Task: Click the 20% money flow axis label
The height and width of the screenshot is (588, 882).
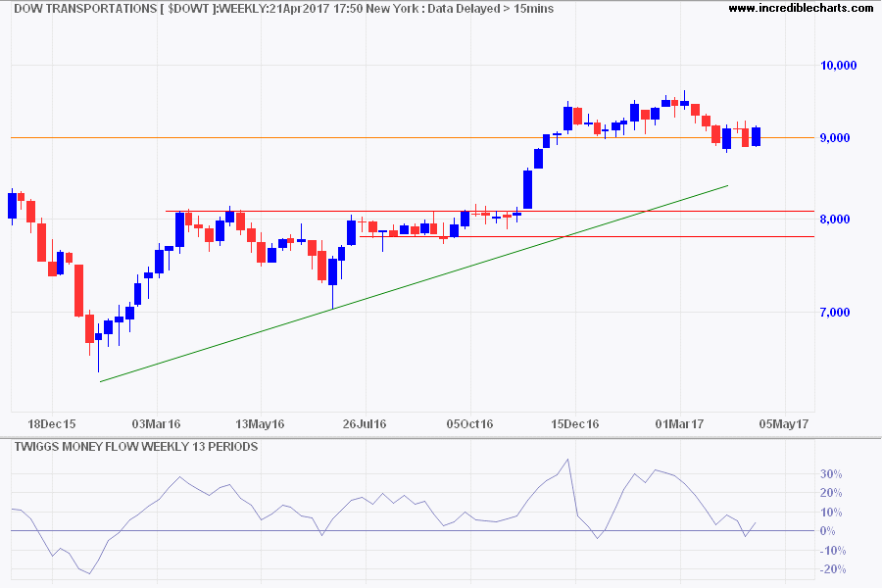Action: click(831, 493)
